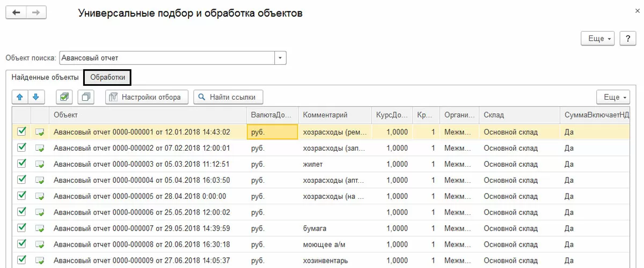644x268 pixels.
Task: Move row down with blue arrow
Action: 36,97
